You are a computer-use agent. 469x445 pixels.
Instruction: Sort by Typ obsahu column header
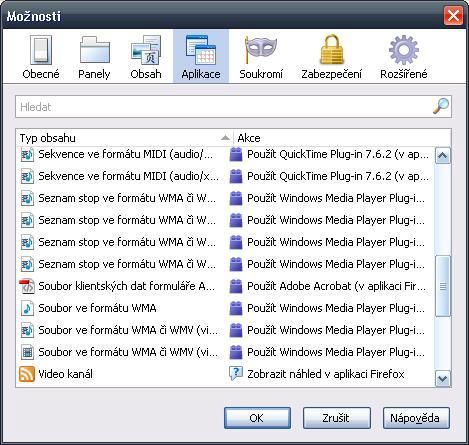tap(124, 138)
